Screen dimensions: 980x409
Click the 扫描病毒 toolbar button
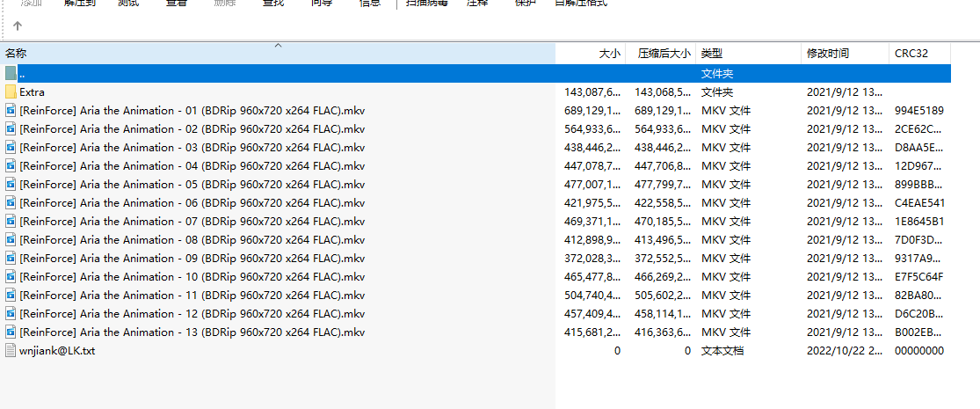[426, 4]
